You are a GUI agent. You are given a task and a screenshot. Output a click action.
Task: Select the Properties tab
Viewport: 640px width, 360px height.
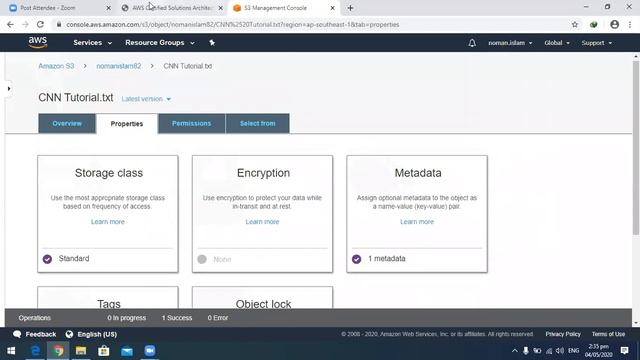point(127,124)
